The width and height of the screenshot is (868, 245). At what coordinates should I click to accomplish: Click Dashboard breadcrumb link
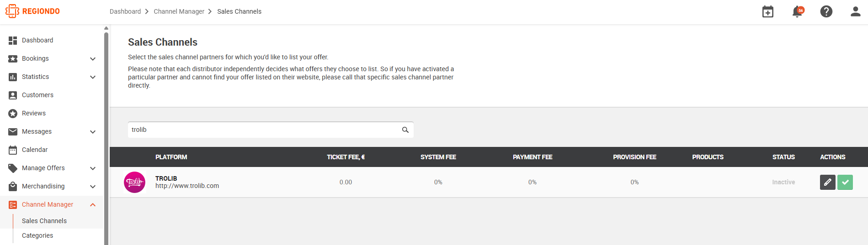click(125, 11)
